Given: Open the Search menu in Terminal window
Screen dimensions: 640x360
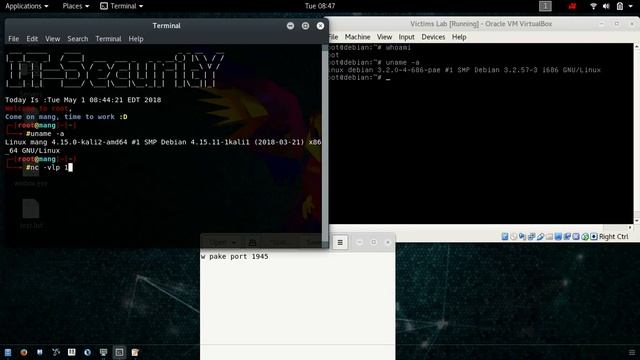Looking at the screenshot, I should click(x=78, y=39).
